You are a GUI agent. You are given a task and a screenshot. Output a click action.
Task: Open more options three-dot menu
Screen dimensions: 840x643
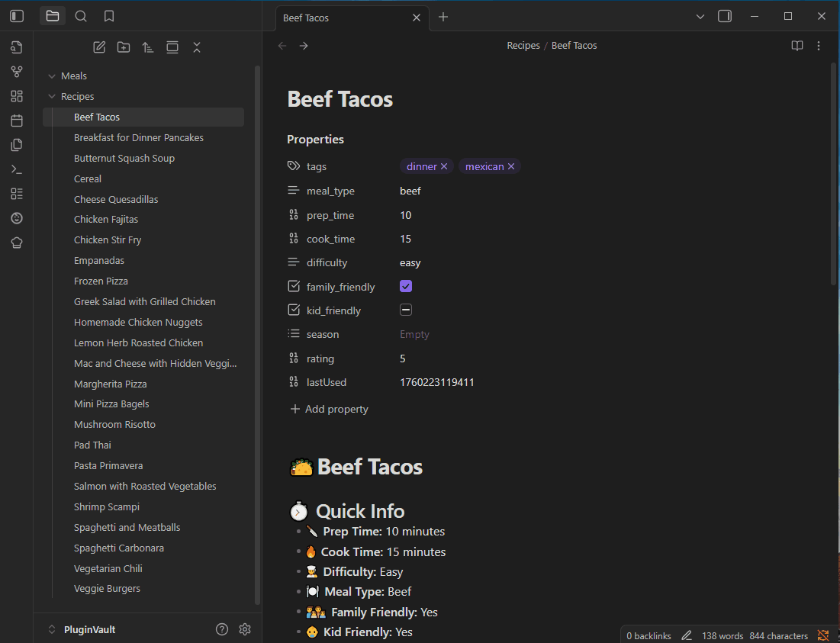(x=819, y=46)
